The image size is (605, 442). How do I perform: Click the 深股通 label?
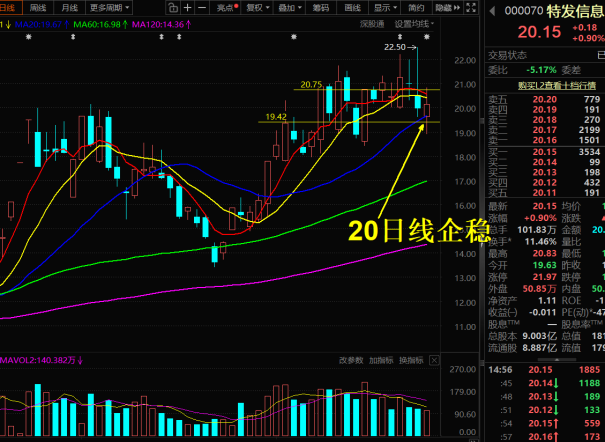(x=372, y=24)
